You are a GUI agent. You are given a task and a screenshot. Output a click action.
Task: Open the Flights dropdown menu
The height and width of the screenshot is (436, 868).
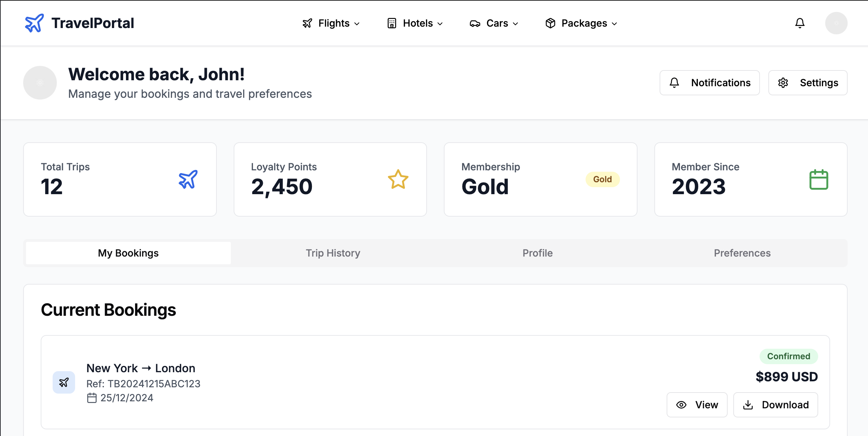click(x=331, y=23)
